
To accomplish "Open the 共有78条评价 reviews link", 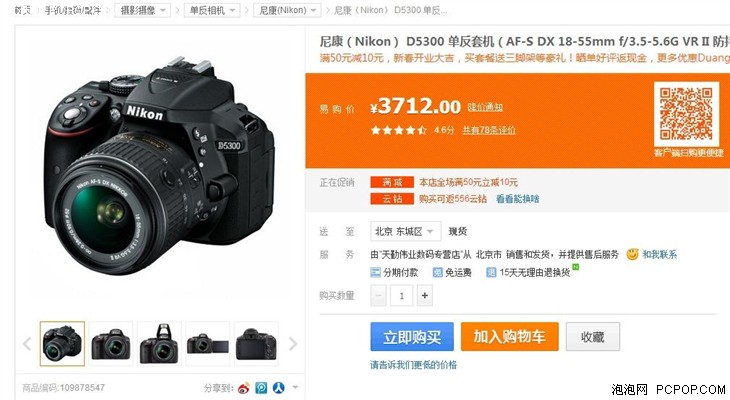I will pyautogui.click(x=489, y=130).
